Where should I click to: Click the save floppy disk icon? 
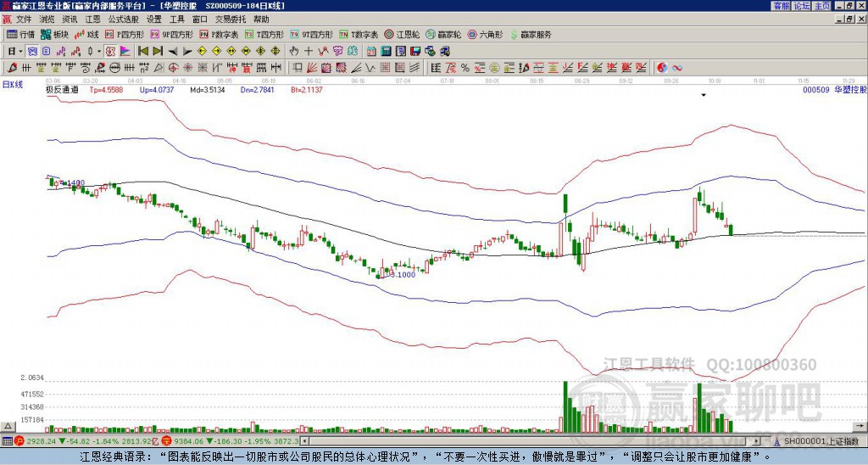(x=415, y=51)
